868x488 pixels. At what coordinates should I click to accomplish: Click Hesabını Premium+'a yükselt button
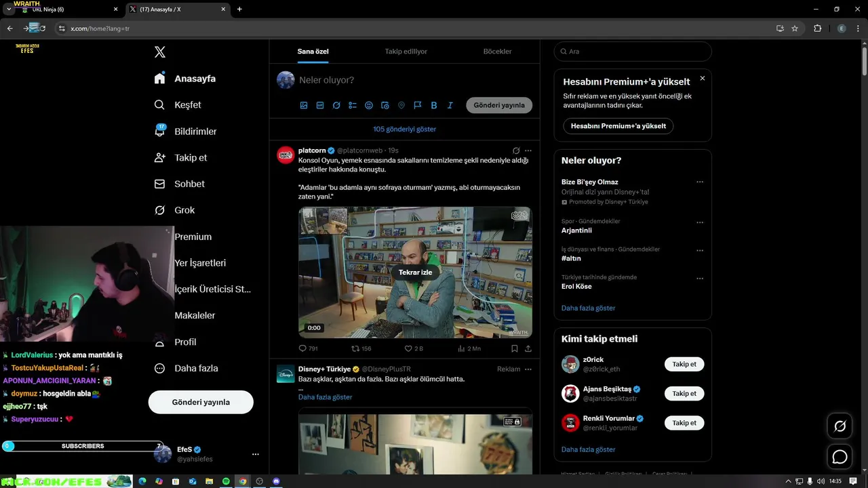(x=618, y=126)
